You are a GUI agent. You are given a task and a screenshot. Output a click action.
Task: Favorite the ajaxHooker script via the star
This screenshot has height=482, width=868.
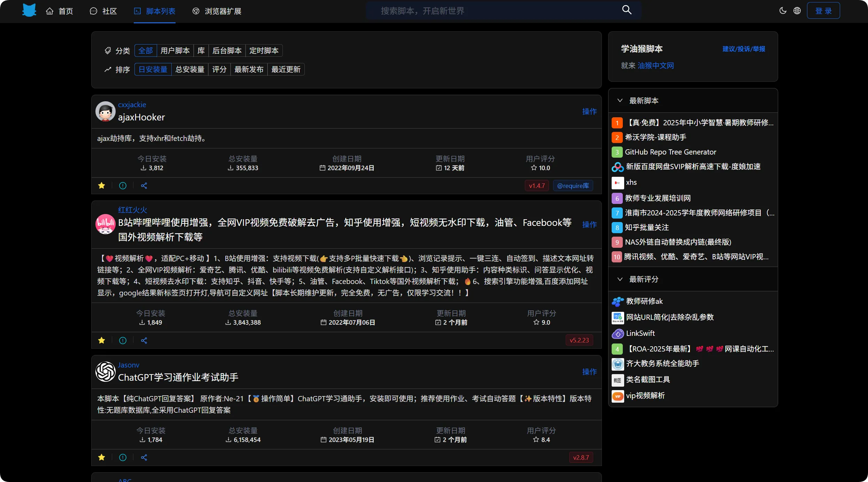[101, 185]
